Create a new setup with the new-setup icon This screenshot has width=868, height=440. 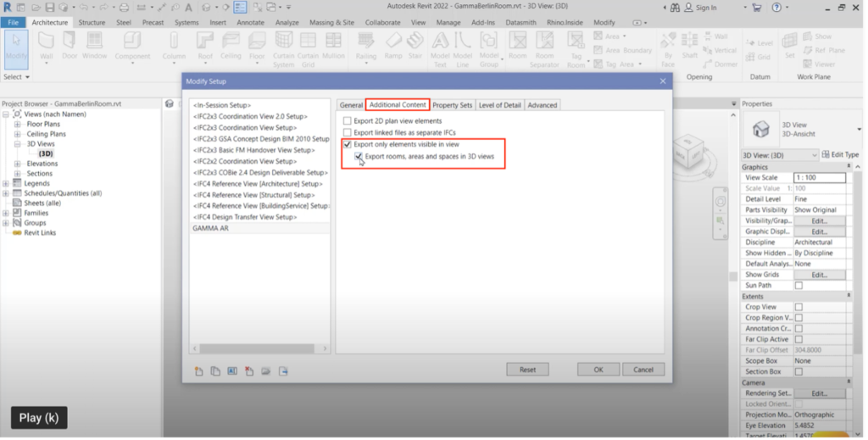198,371
